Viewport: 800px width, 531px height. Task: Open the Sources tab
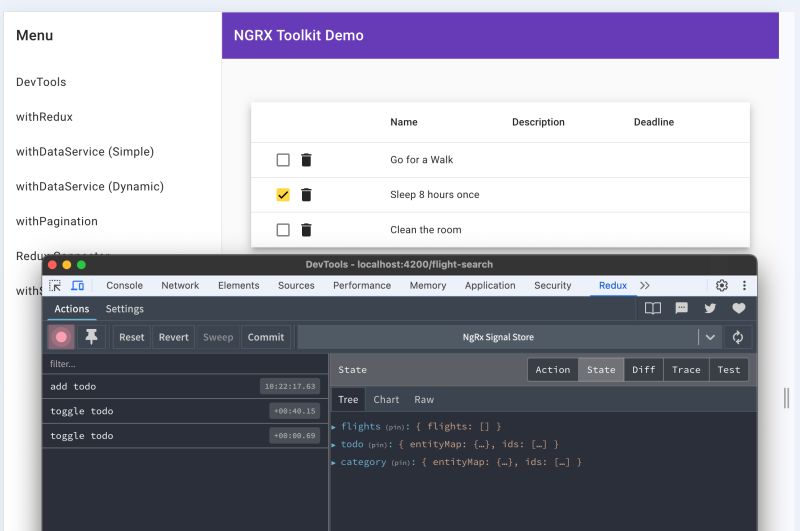pyautogui.click(x=296, y=286)
